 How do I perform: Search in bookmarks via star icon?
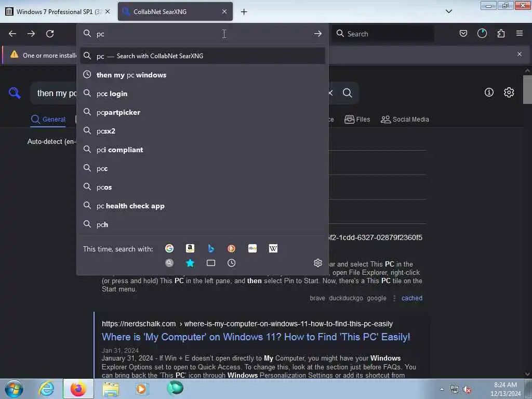click(x=190, y=263)
